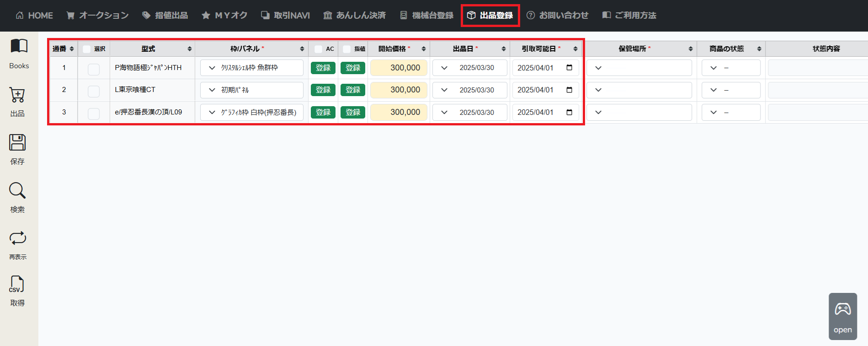Viewport: 868px width, 346px height.
Task: Click 指値 登録 button in row 2
Action: (x=353, y=90)
